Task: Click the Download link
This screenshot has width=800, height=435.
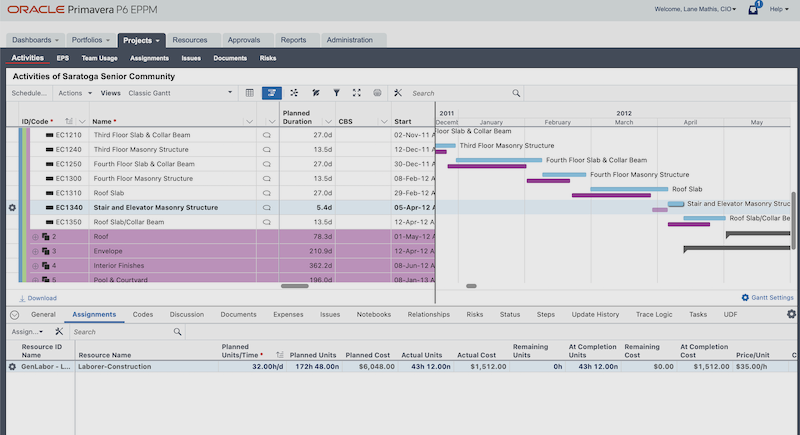Action: (x=42, y=298)
